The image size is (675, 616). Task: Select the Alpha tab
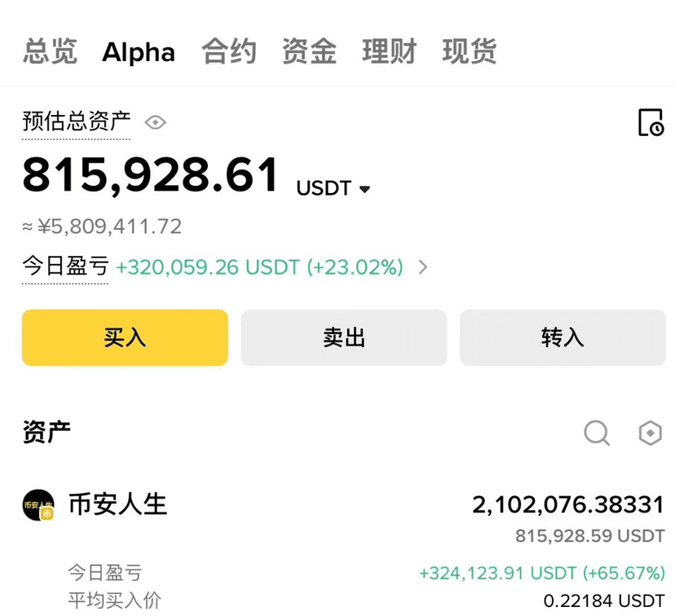139,52
